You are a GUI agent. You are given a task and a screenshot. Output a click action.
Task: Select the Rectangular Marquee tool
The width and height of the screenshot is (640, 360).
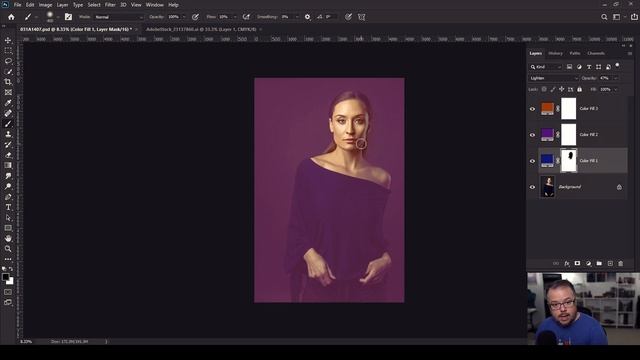[x=8, y=51]
